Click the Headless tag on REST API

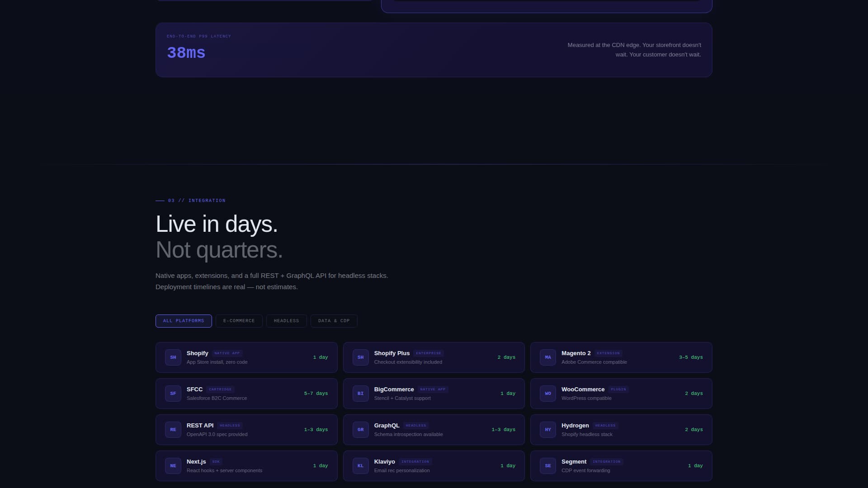pos(230,426)
